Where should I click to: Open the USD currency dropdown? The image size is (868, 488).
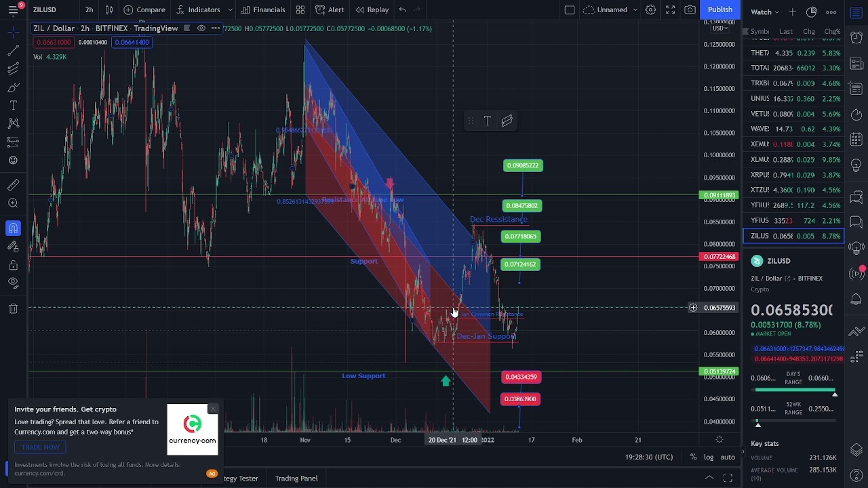click(719, 28)
